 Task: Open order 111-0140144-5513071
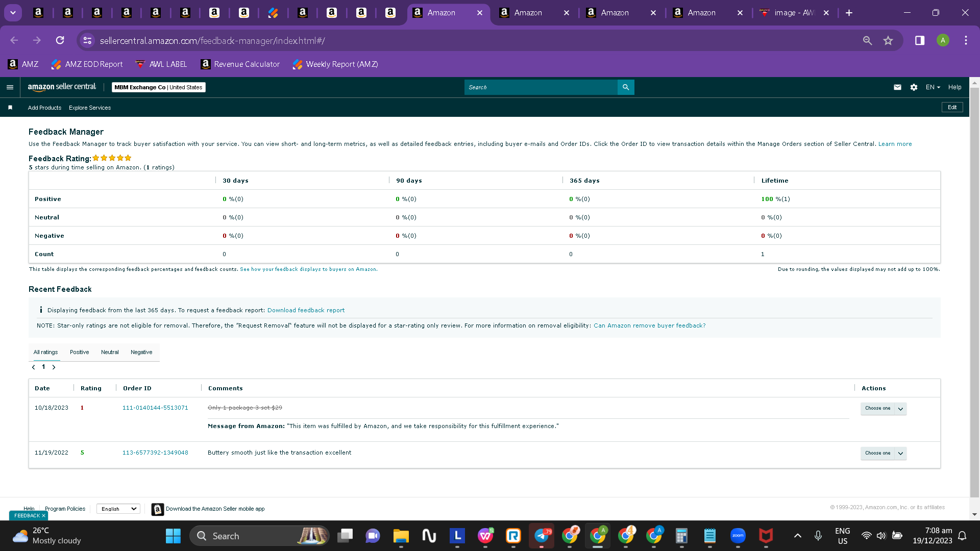coord(155,408)
